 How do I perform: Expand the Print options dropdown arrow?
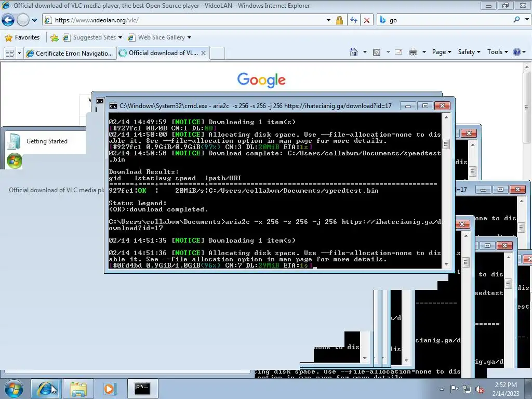(424, 52)
